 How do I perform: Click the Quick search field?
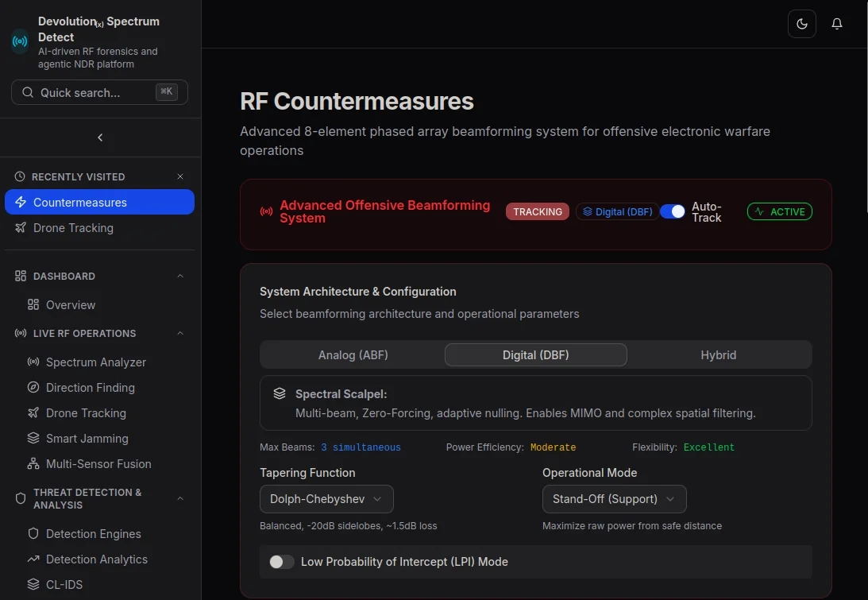[98, 92]
